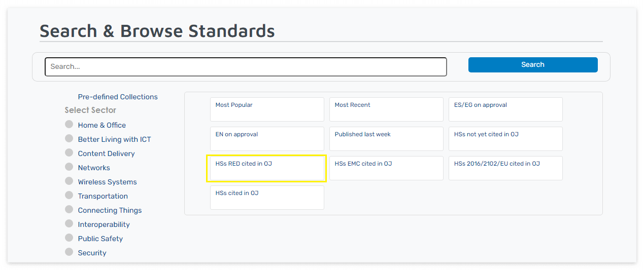Click Connecting Things sector label

[x=110, y=210]
